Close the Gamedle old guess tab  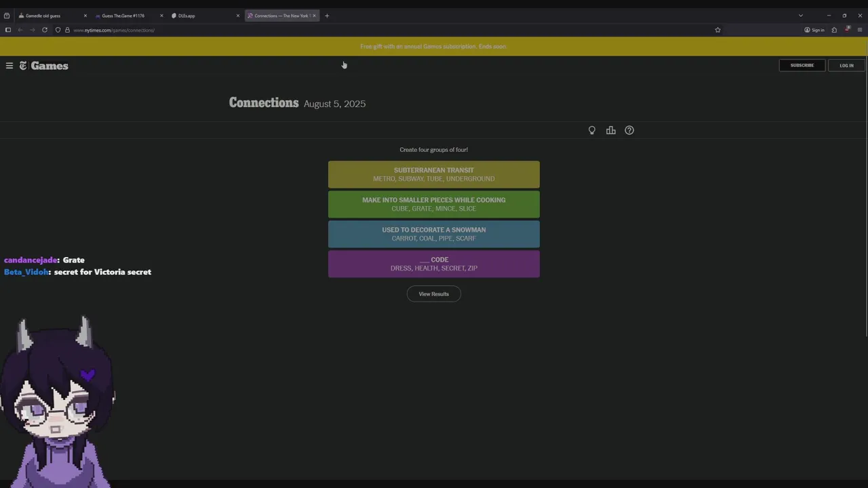click(x=85, y=16)
